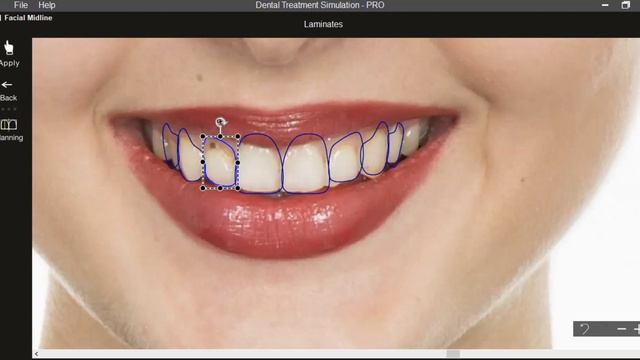Click the undo arrow in bottom toolbar
Viewport: 640px width, 360px height.
pos(584,329)
